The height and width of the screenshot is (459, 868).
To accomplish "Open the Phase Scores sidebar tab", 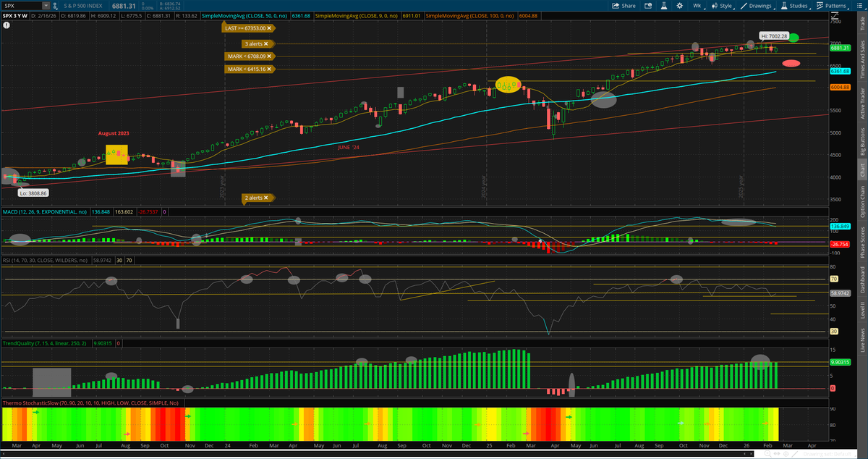I will tap(862, 242).
